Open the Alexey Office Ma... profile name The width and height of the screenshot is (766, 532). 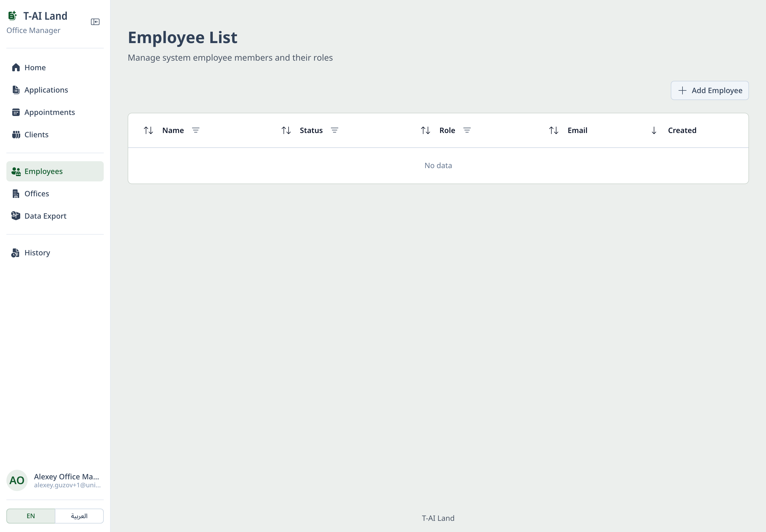(x=67, y=477)
